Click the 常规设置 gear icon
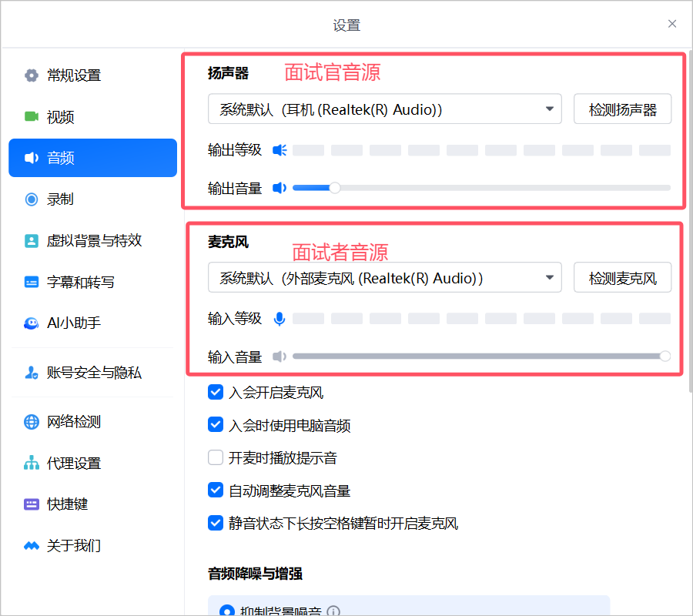Viewport: 693px width, 616px height. pyautogui.click(x=32, y=75)
